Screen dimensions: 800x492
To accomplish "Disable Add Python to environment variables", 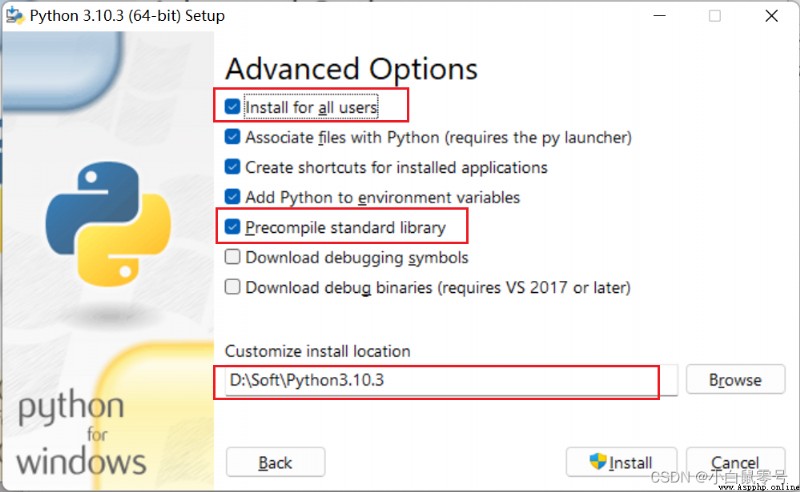I will 232,197.
